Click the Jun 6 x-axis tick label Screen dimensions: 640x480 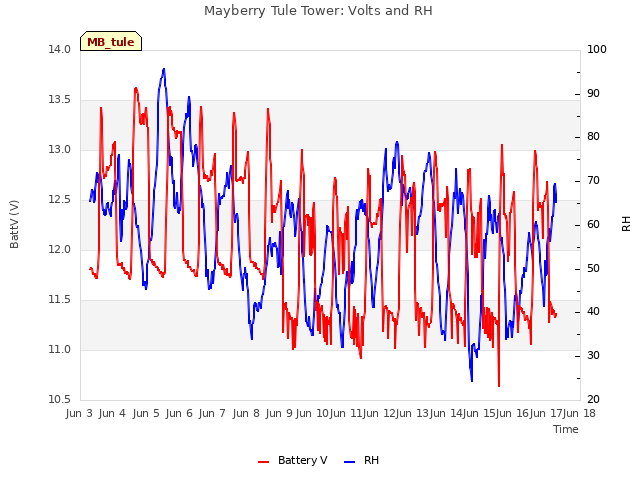point(179,413)
